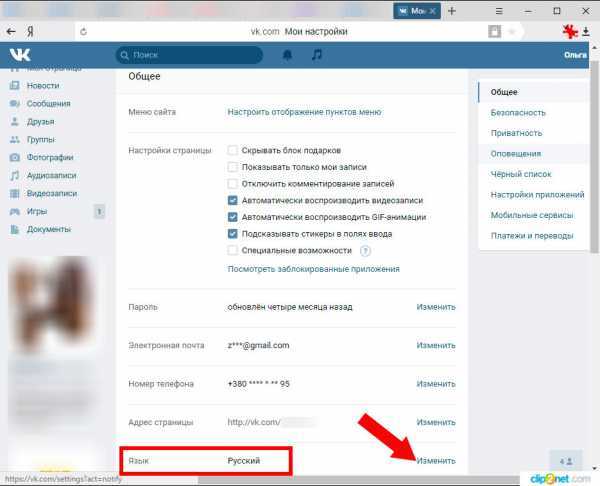Click the blurred profile photo thumbnail
Image resolution: width=600 pixels, height=486 pixels.
click(x=52, y=304)
